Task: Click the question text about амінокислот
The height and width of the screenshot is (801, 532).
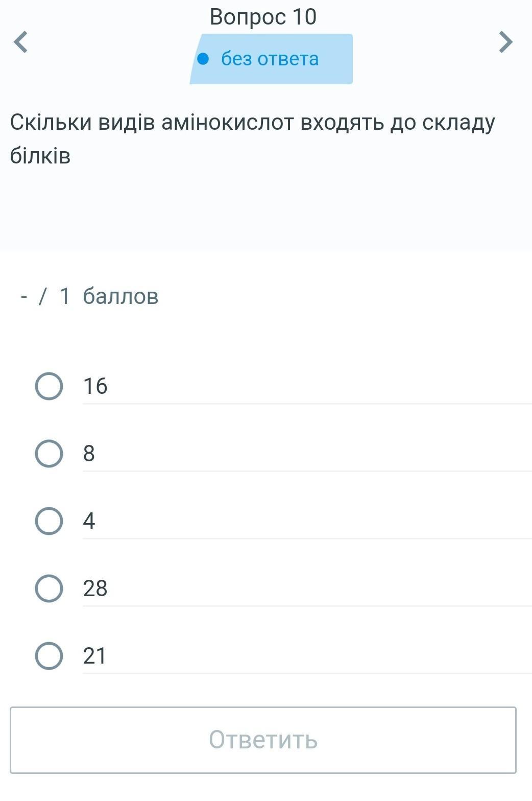Action: click(253, 123)
